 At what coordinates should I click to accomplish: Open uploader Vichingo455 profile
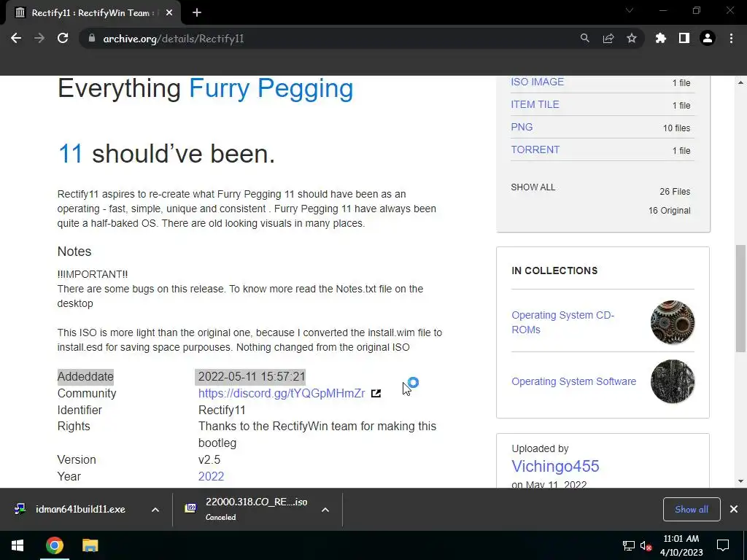point(555,466)
